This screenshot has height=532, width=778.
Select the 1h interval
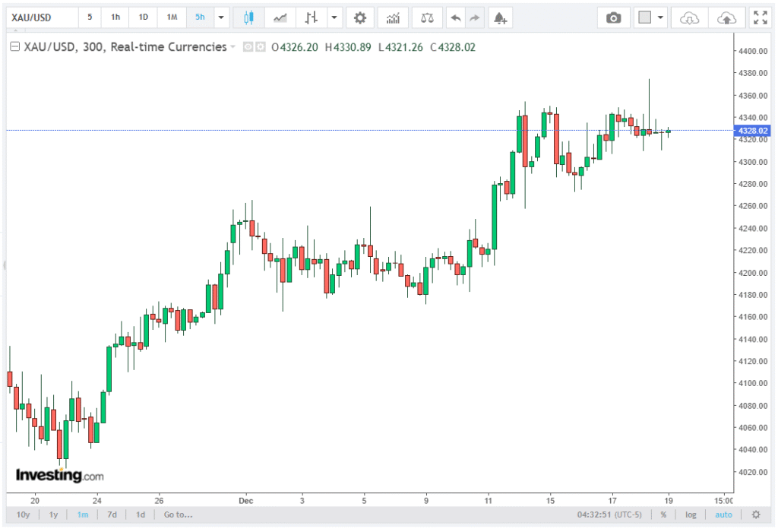[x=115, y=17]
